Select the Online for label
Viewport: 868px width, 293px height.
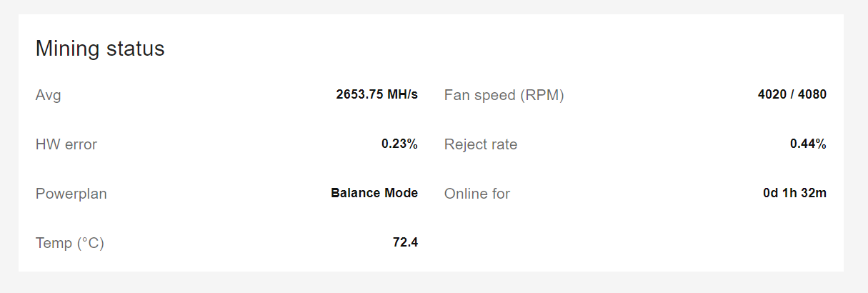477,194
